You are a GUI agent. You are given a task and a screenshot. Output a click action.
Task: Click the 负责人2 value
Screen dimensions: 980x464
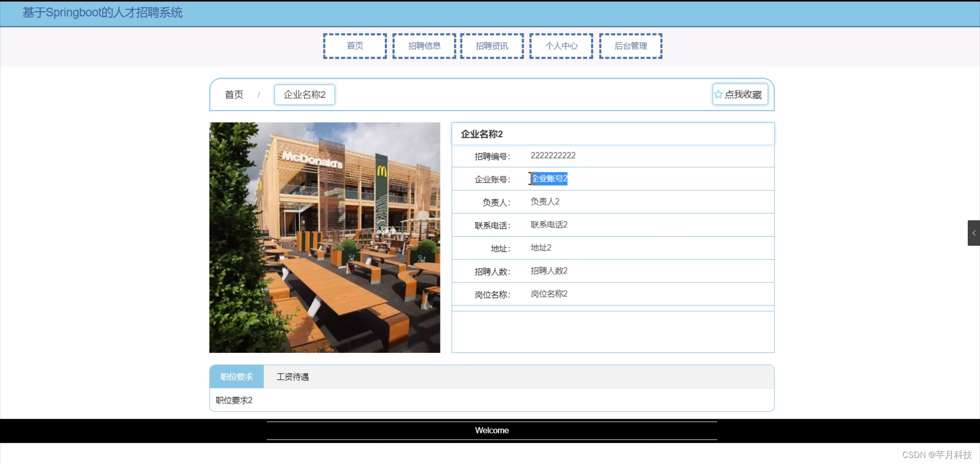(x=545, y=201)
